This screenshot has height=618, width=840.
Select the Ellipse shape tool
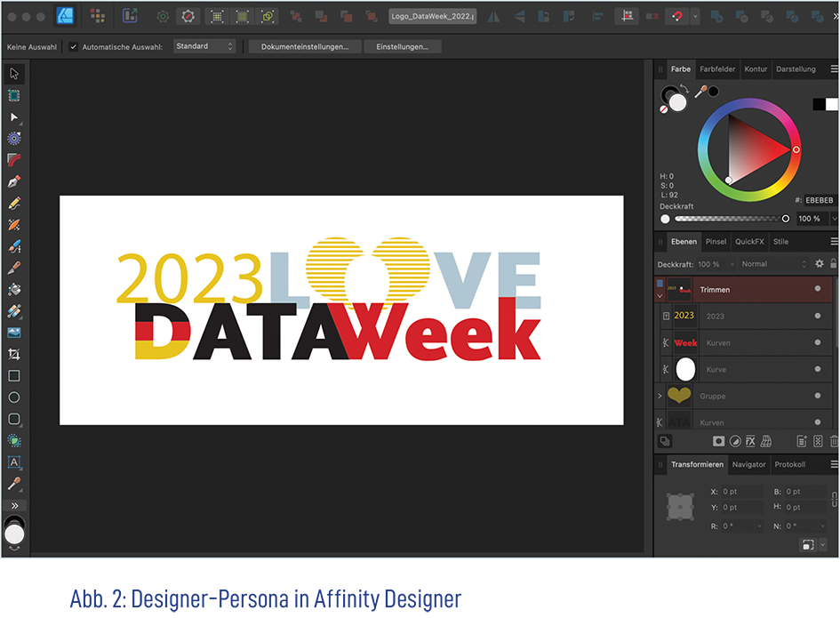[x=14, y=397]
